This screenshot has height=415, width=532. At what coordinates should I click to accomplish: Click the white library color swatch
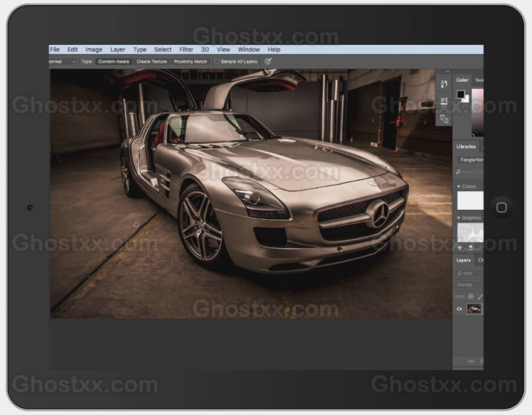pos(470,201)
